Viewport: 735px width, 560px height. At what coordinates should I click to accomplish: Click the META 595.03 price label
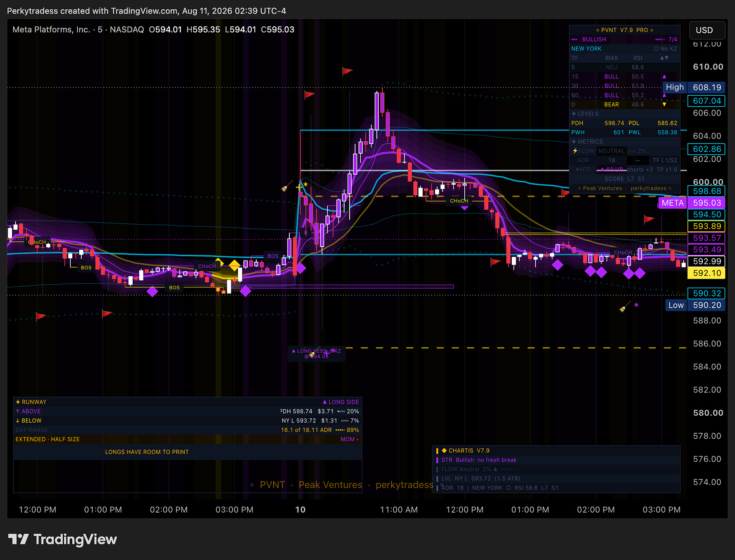pyautogui.click(x=692, y=203)
